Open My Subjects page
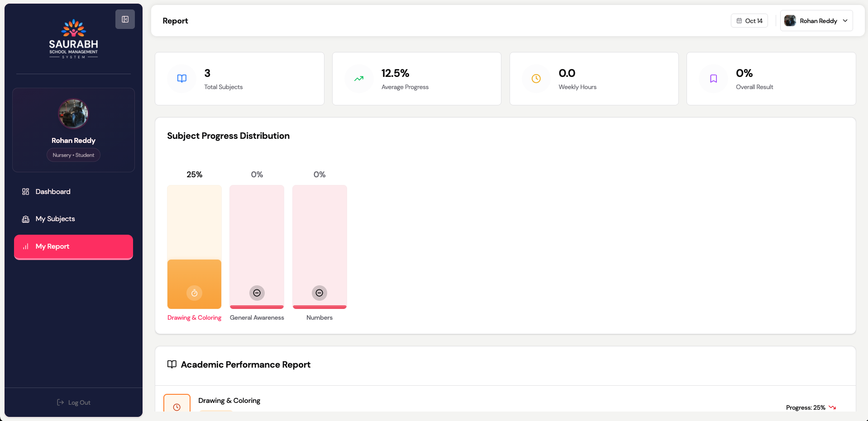The image size is (868, 421). click(x=55, y=219)
